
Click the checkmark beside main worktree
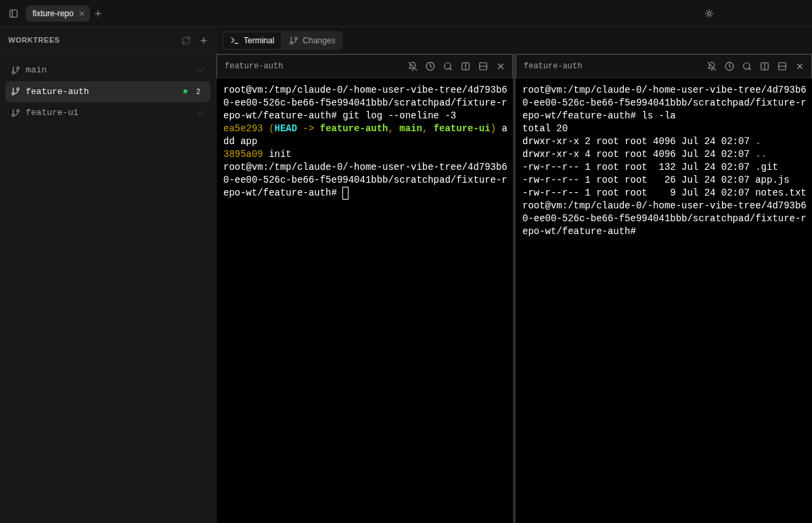[x=201, y=70]
